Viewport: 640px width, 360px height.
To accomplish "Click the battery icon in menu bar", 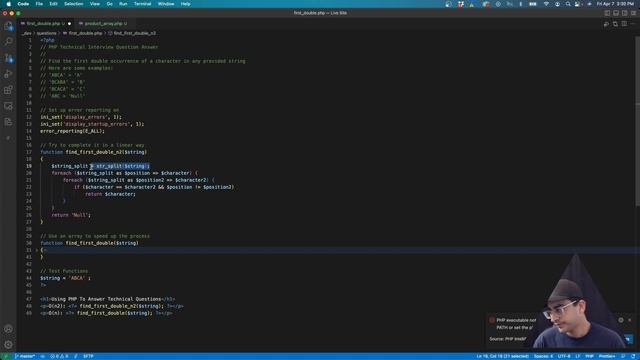I will (533, 4).
